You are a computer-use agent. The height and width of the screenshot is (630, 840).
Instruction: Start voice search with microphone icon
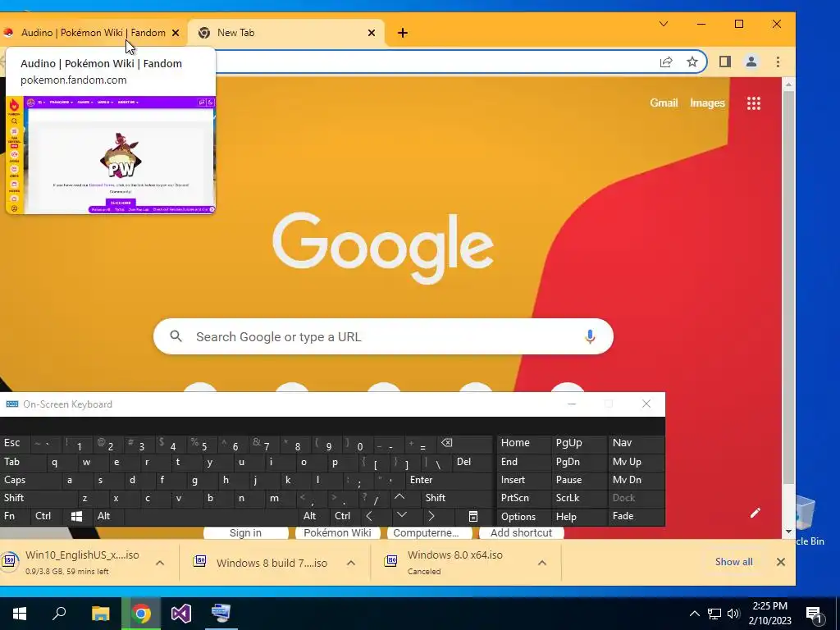coord(590,336)
